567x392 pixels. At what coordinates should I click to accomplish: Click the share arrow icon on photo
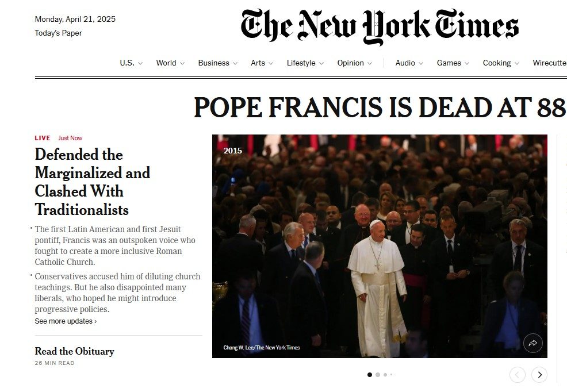tap(532, 343)
